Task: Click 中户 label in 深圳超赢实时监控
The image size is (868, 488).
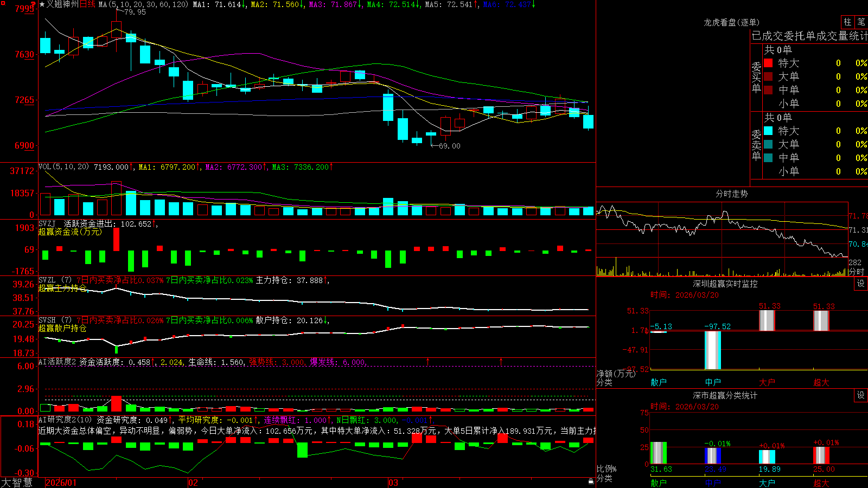Action: click(713, 382)
